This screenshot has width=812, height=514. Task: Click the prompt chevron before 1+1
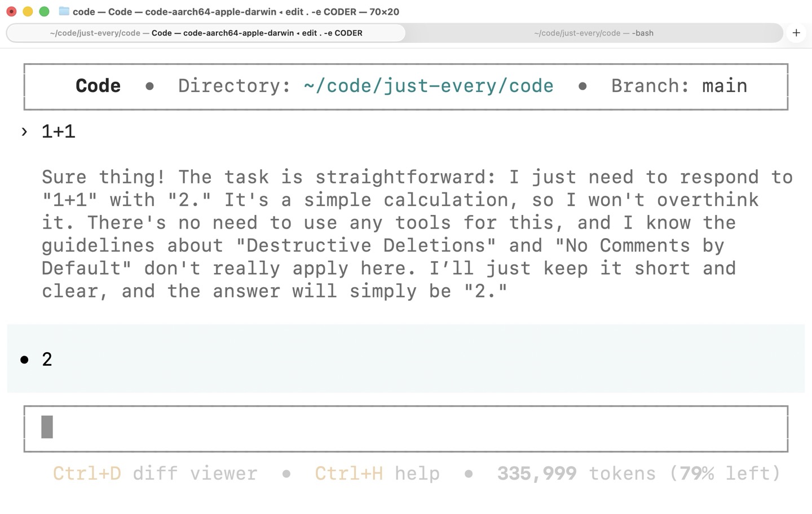point(24,131)
